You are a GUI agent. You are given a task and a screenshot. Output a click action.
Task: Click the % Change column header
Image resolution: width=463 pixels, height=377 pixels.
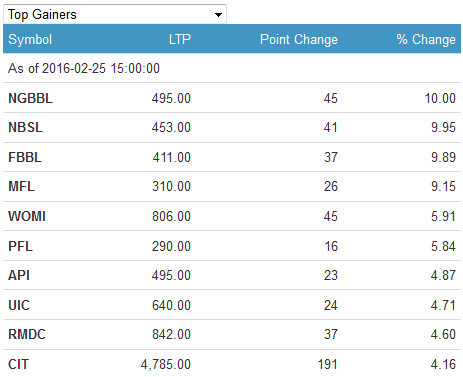click(426, 39)
